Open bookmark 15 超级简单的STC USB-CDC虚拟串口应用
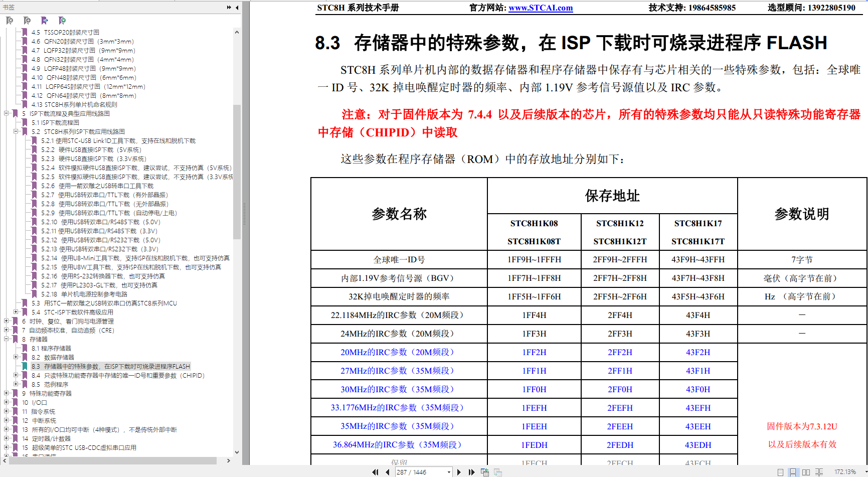This screenshot has width=868, height=477. point(79,447)
